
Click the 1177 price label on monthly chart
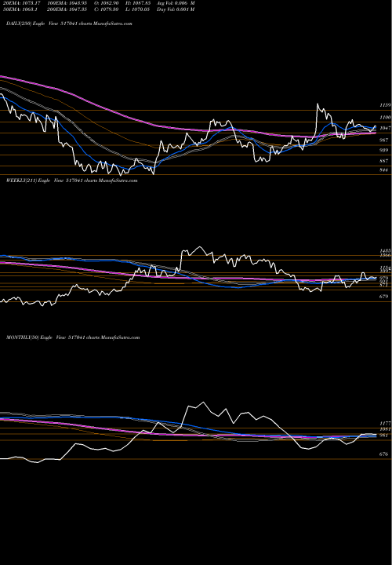coord(385,424)
